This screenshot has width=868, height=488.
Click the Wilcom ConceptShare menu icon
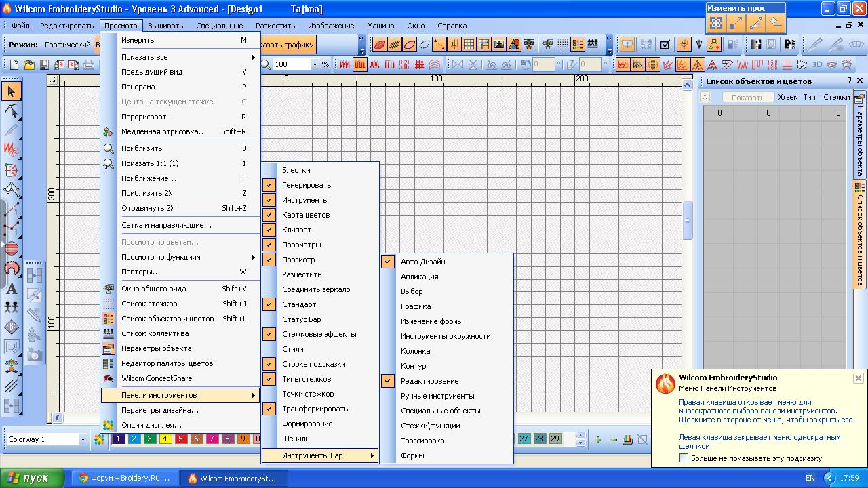[108, 378]
